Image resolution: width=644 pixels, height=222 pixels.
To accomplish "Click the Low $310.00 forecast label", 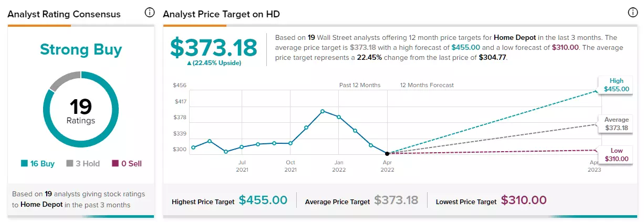I will point(617,154).
